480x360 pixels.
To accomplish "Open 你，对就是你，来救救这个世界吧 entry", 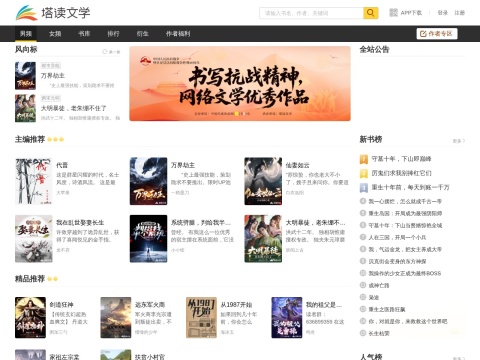I will (x=408, y=321).
